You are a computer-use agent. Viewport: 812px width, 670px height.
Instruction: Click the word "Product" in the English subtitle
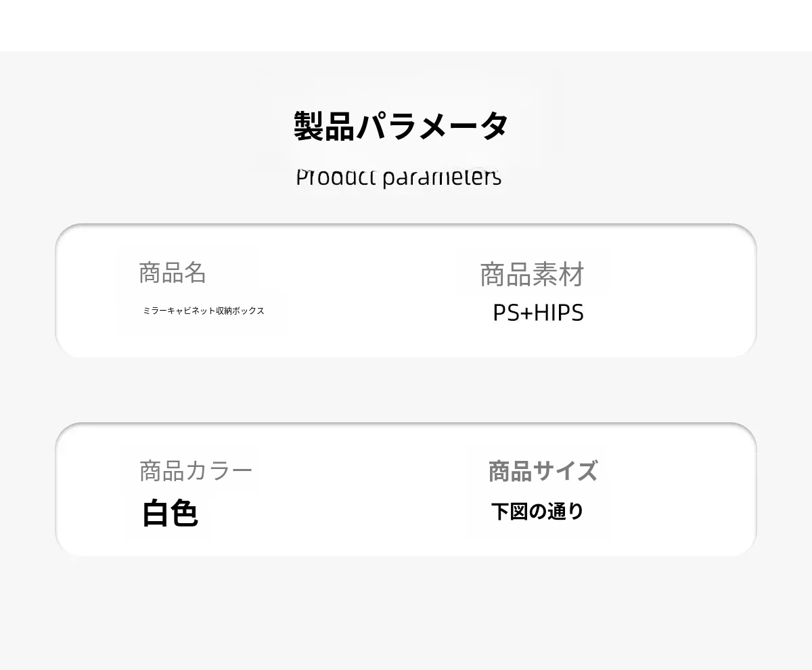pyautogui.click(x=336, y=178)
